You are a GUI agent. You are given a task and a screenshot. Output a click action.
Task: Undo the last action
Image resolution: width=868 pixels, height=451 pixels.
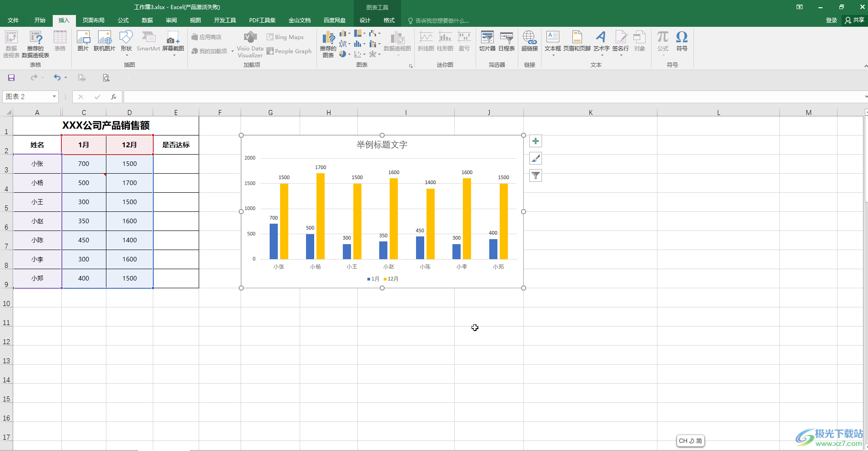coord(57,78)
